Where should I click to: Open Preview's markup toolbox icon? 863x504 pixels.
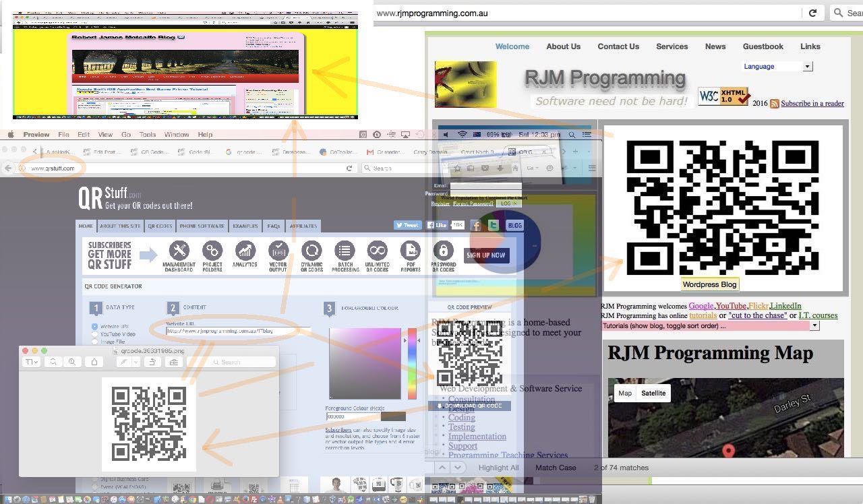174,362
